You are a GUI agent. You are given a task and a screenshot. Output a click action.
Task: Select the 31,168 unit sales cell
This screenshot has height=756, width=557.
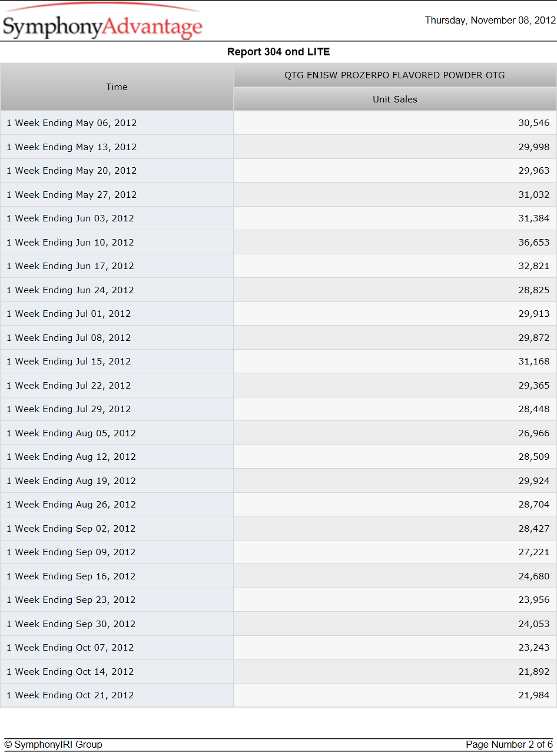pyautogui.click(x=395, y=362)
